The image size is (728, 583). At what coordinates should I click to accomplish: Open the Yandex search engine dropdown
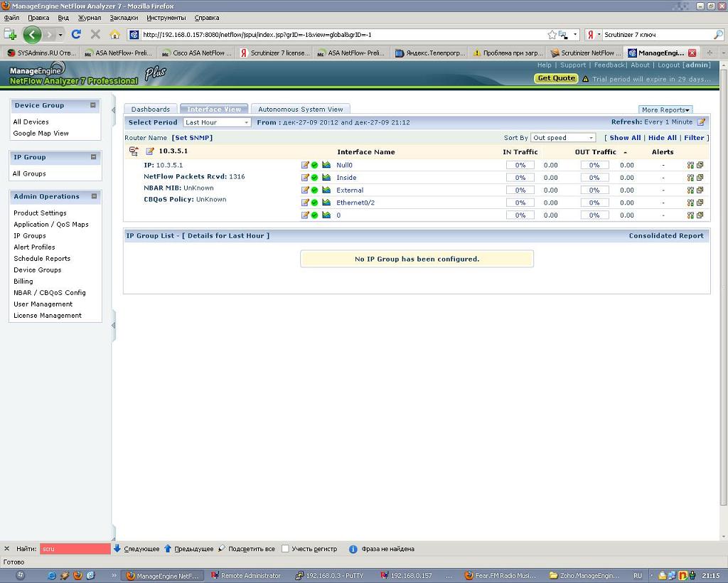point(593,35)
